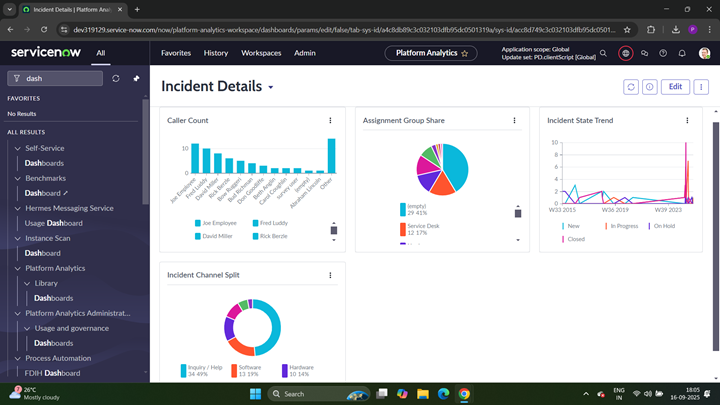The height and width of the screenshot is (405, 720).
Task: Open dashboard more options menu
Action: [701, 87]
